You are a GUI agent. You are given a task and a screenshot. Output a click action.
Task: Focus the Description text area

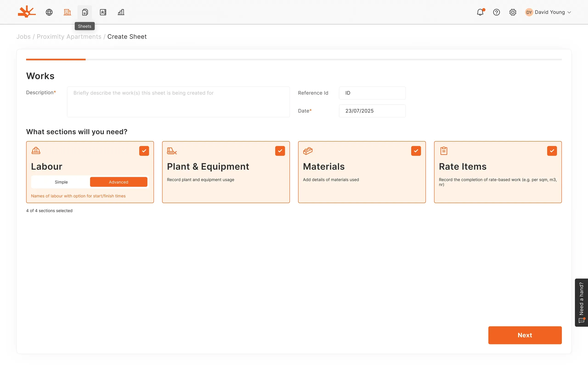(178, 102)
